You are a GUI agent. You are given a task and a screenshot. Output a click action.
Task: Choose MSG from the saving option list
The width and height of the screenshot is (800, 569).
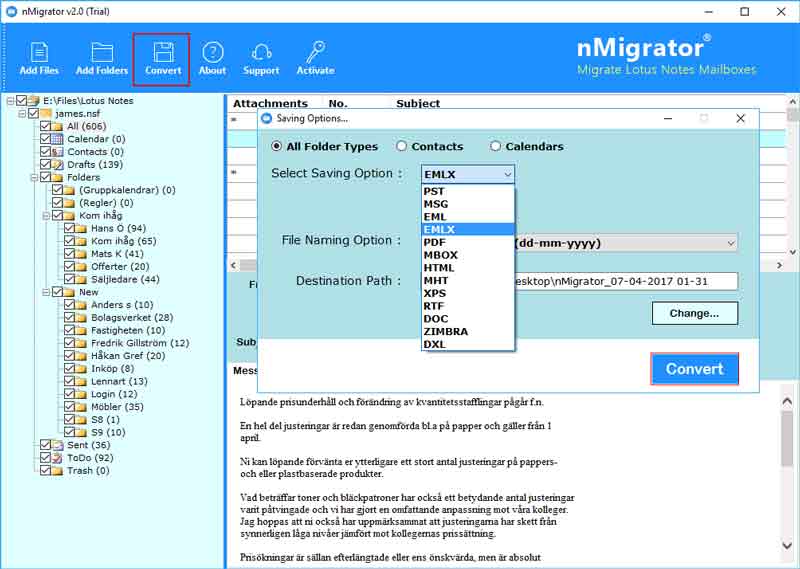click(468, 204)
